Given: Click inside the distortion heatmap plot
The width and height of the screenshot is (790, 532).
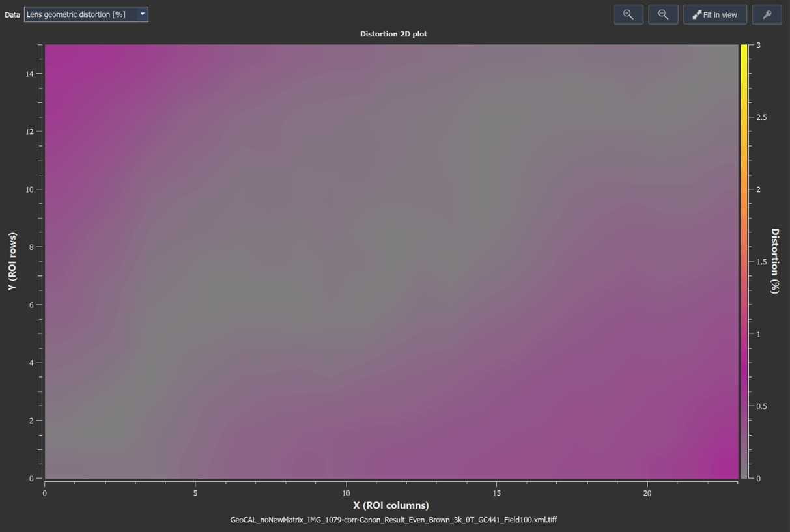Looking at the screenshot, I should pyautogui.click(x=391, y=261).
